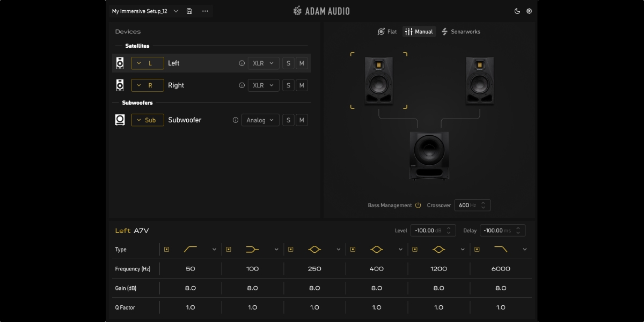Expand filter type chevron for 250 Hz band

point(338,250)
